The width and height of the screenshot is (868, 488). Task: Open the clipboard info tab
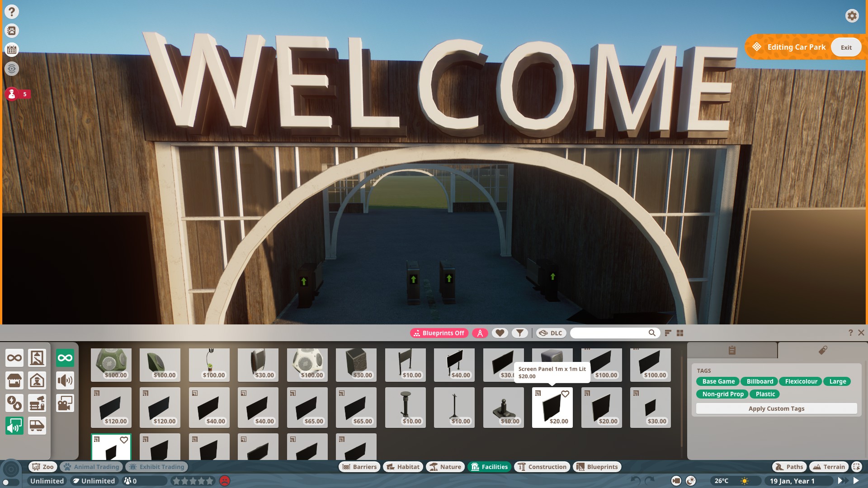732,350
